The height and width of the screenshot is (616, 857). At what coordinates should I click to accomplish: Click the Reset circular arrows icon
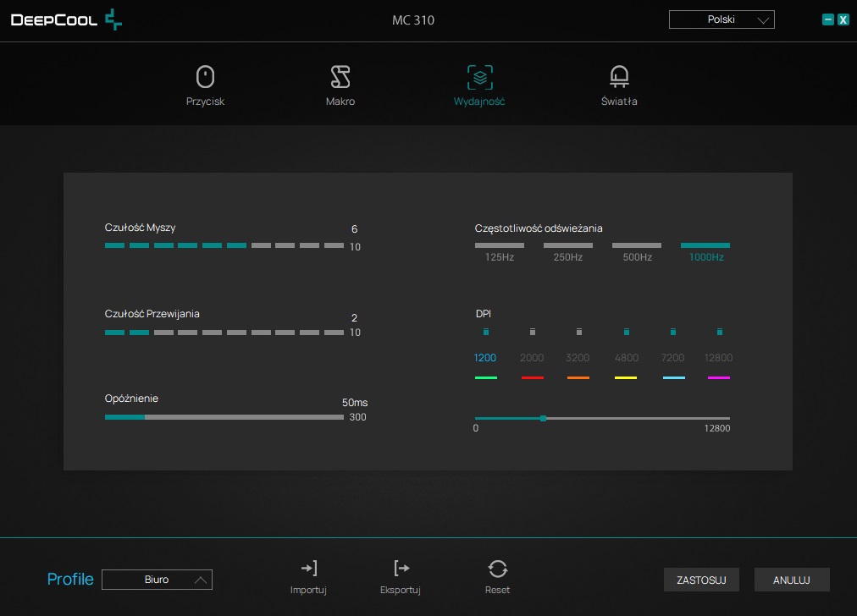[497, 569]
